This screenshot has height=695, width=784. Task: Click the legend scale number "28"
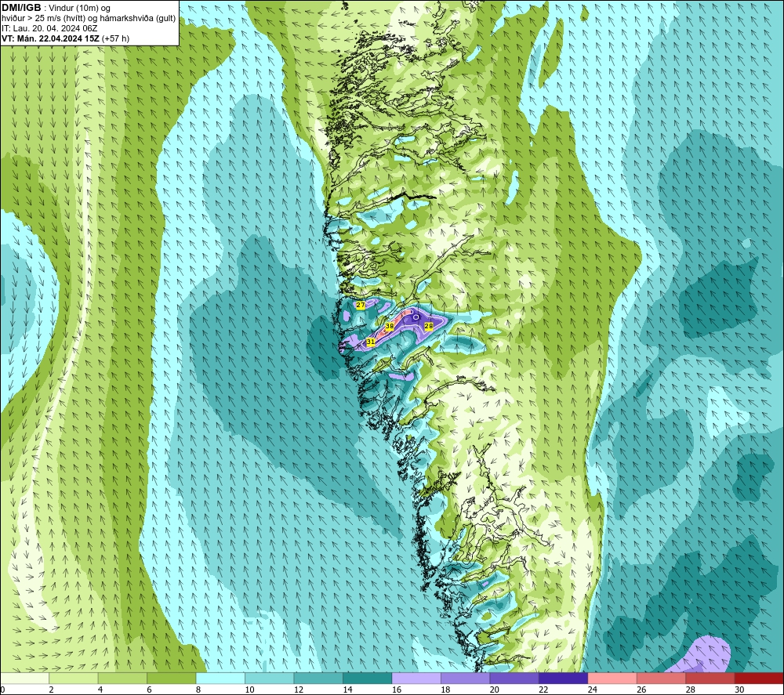tap(691, 690)
